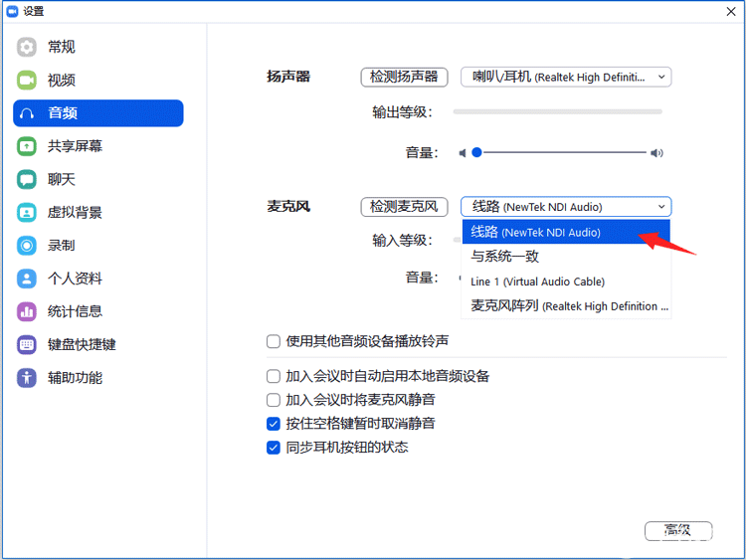Open the 虚拟背景 settings

click(x=98, y=212)
